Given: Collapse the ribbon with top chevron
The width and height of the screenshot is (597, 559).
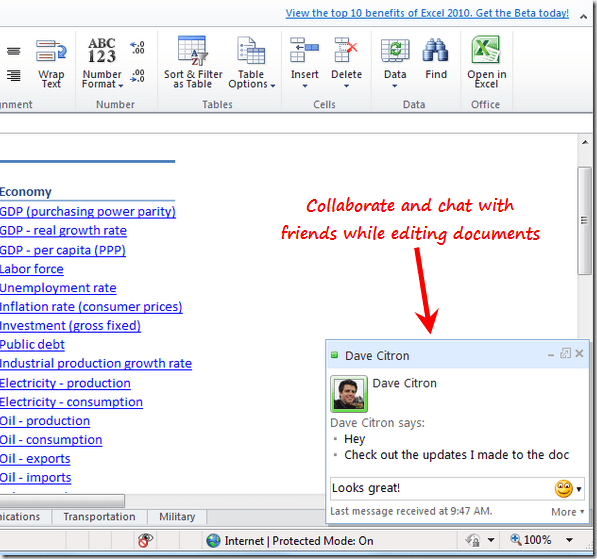Looking at the screenshot, I should click(x=583, y=16).
